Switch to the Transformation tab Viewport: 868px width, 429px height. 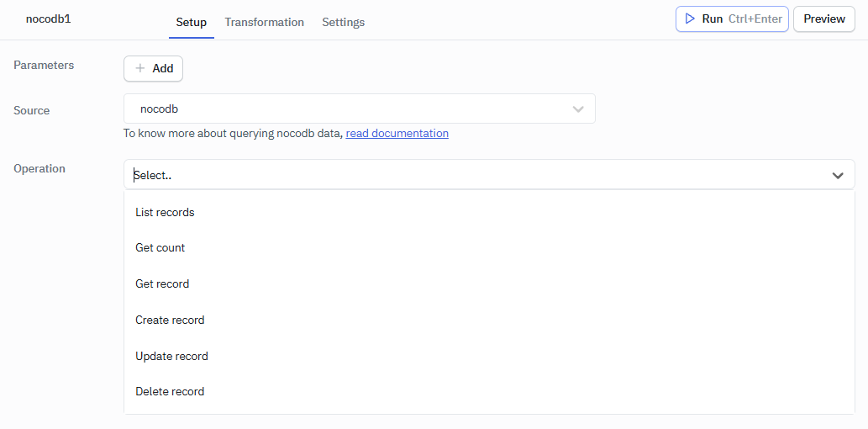(264, 22)
